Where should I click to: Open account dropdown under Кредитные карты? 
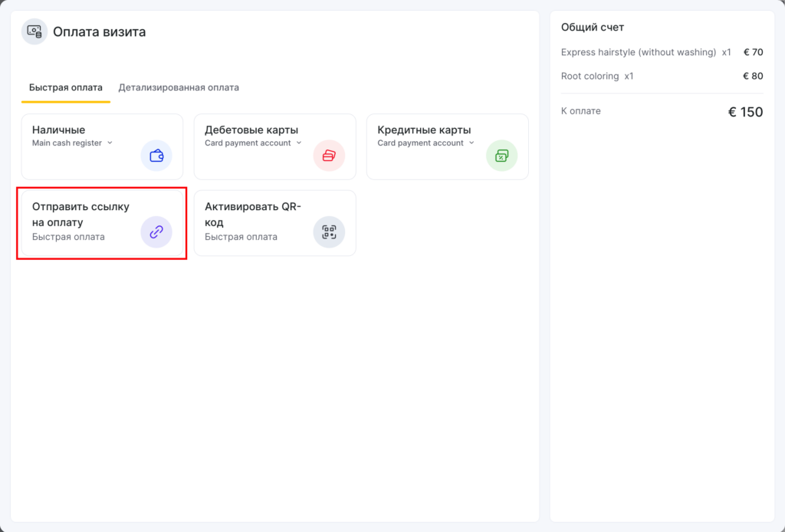pos(471,143)
